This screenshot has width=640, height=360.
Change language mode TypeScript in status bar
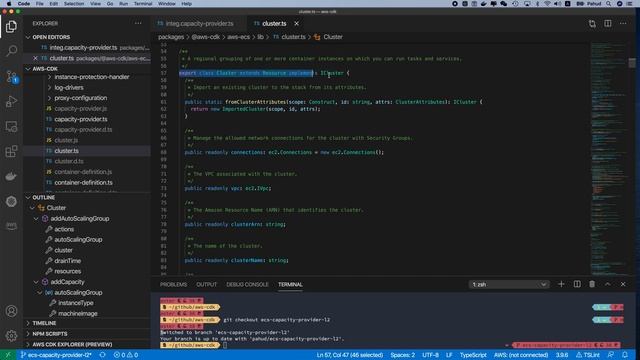point(473,355)
